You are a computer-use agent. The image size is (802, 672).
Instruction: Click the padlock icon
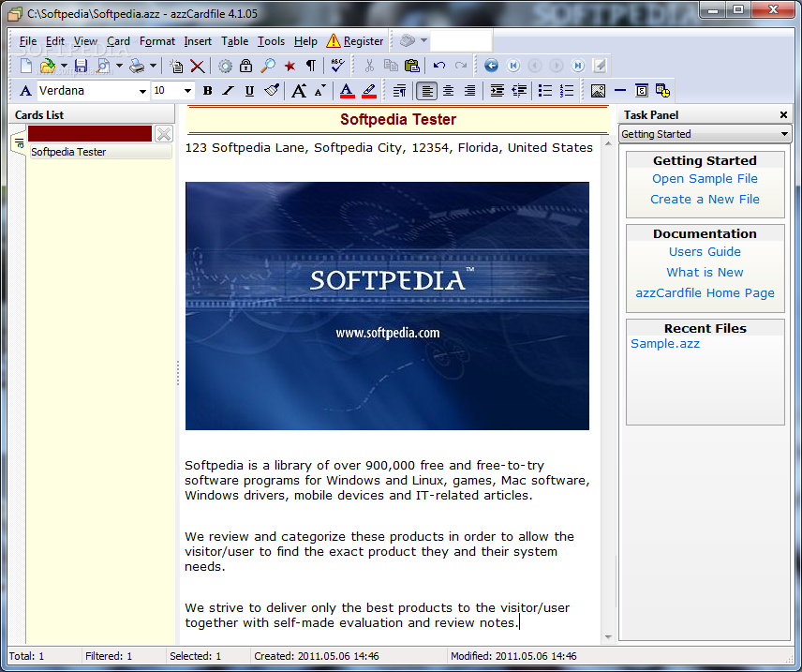(246, 66)
